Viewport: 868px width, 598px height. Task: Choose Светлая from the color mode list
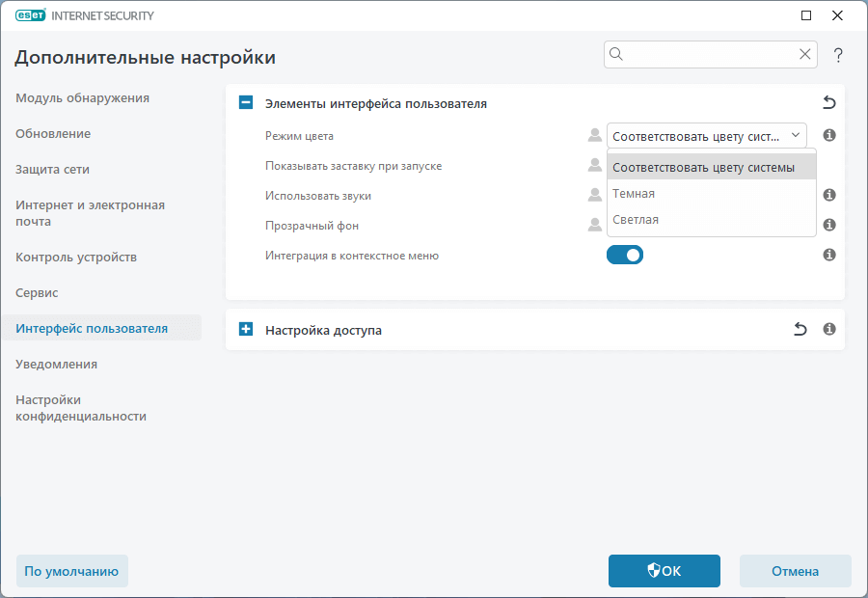636,220
